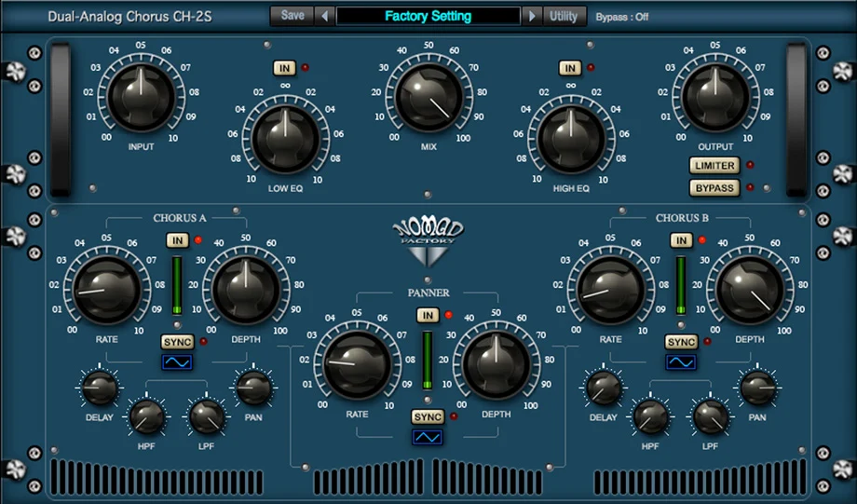Enable Panner SYNC
Image resolution: width=857 pixels, height=504 pixels.
click(x=428, y=417)
